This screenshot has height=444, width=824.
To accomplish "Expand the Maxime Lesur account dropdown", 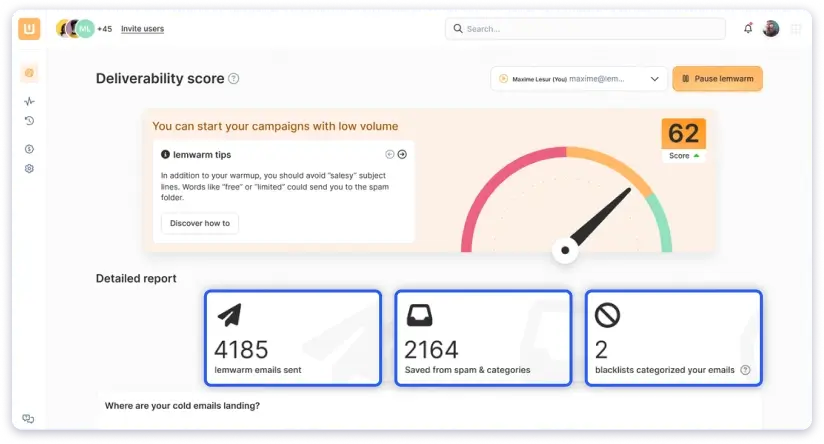I will coord(655,79).
